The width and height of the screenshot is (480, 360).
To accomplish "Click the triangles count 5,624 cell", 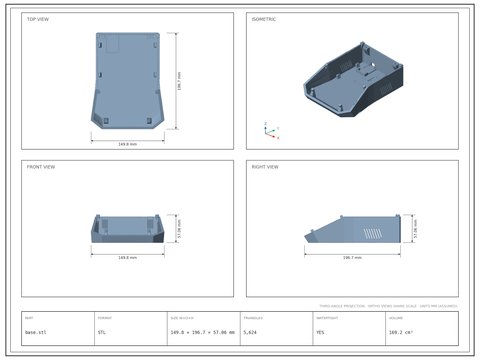I will [x=276, y=328].
